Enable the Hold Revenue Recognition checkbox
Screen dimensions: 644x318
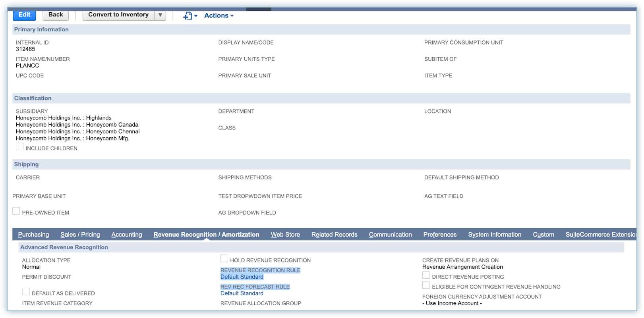[x=224, y=259]
